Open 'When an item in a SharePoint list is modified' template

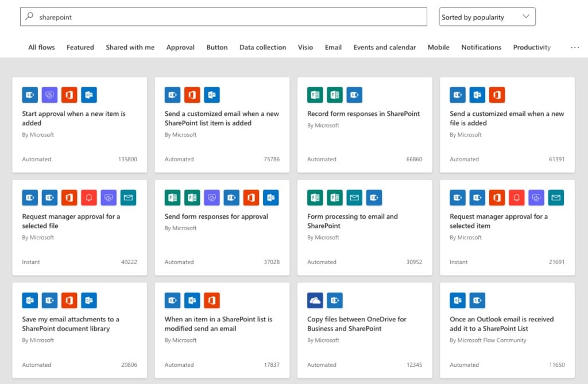pos(218,324)
